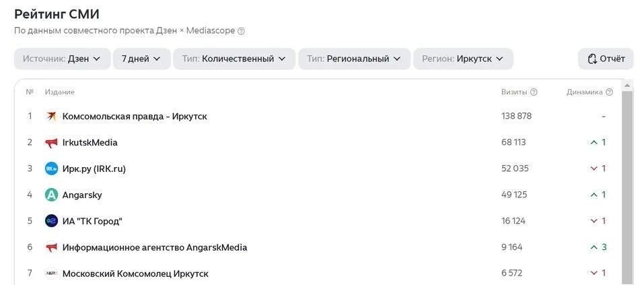This screenshot has height=285, width=644.
Task: Click the question mark beside Визиты column
Action: pos(534,92)
